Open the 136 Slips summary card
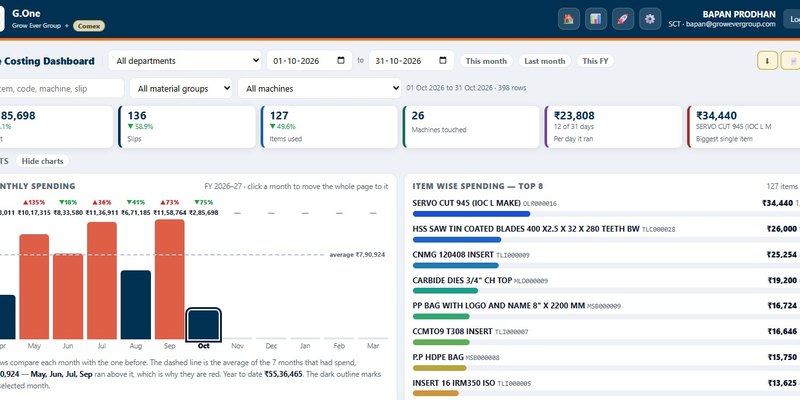 click(x=187, y=127)
